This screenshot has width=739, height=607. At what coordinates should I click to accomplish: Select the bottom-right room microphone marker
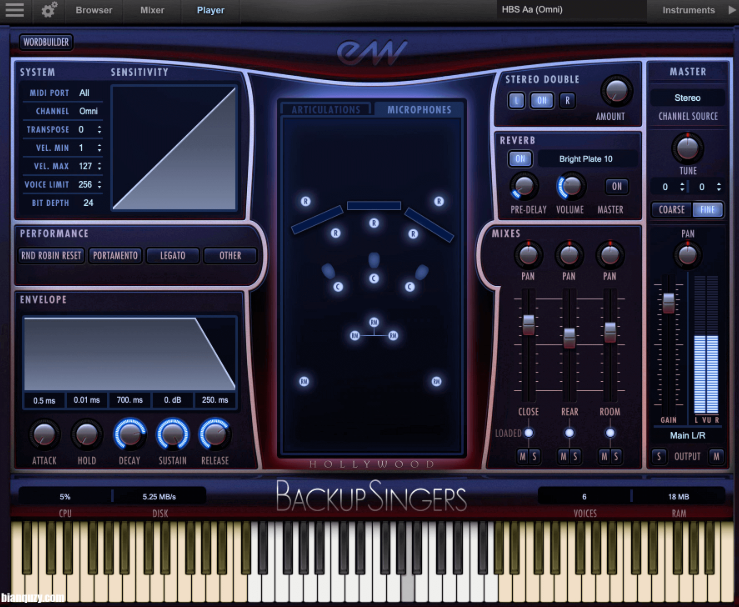(x=436, y=381)
